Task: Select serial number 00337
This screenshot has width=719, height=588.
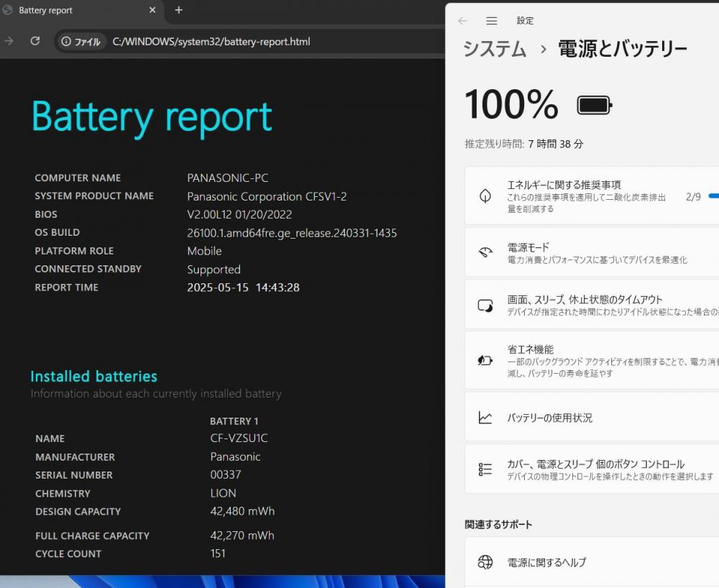Action: tap(226, 475)
